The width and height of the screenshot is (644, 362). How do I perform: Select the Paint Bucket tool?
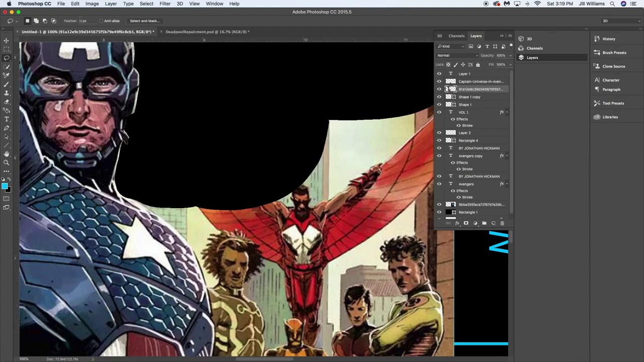coord(7,110)
